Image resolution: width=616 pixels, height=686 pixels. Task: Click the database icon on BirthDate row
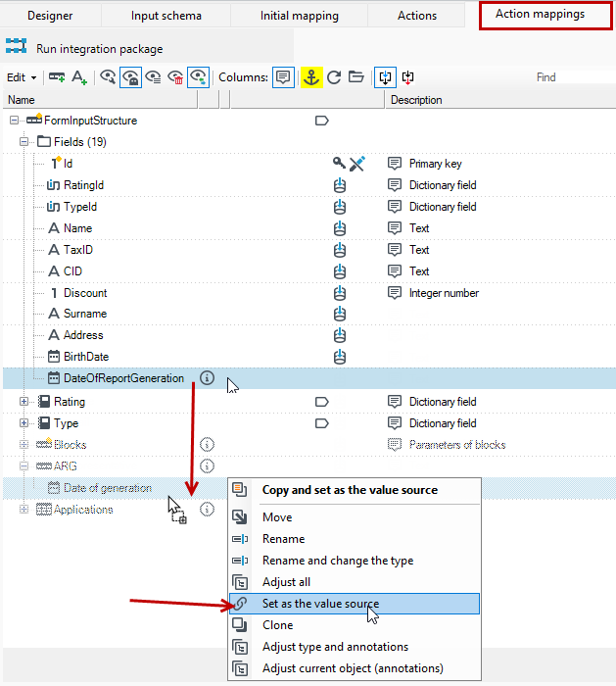click(340, 357)
